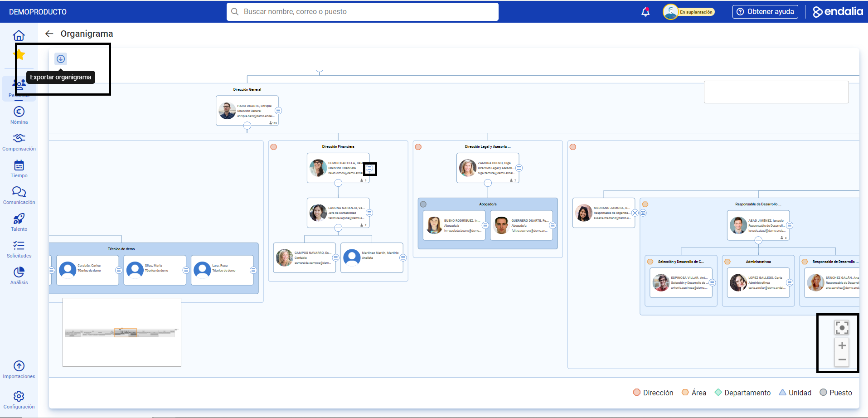Toggle Selección y Desarrollo group marker
868x418 pixels.
pyautogui.click(x=650, y=262)
